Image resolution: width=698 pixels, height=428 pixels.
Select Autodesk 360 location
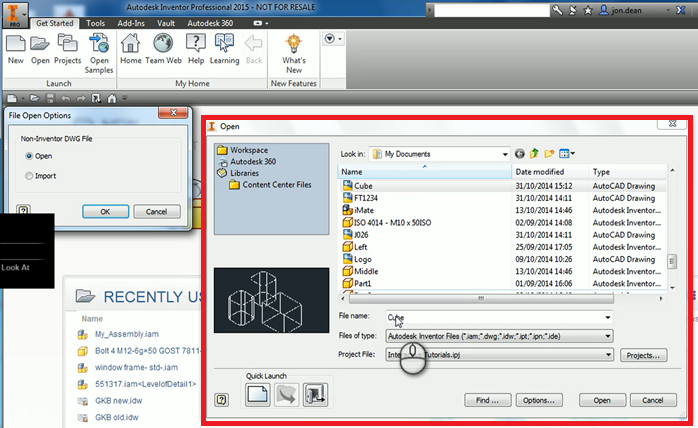click(x=247, y=162)
